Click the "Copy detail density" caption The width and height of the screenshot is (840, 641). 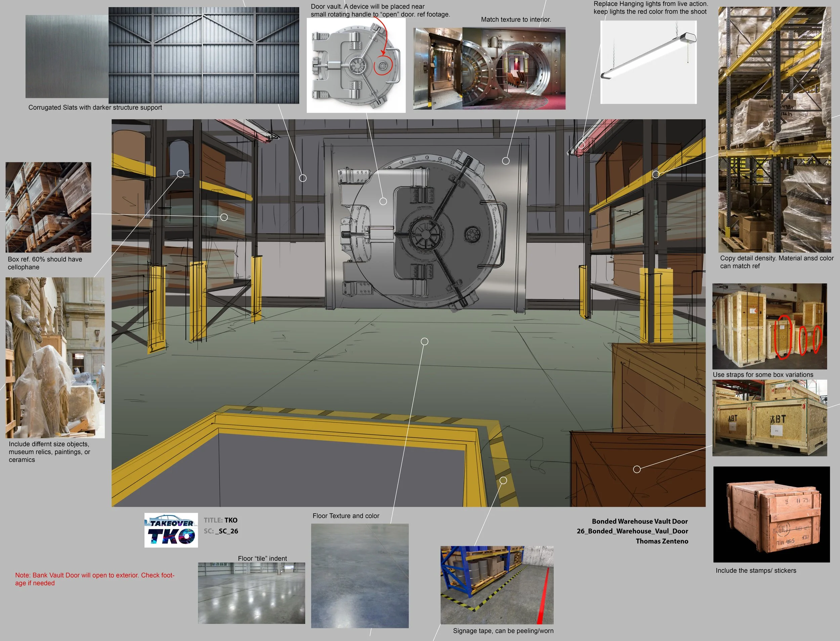[777, 262]
